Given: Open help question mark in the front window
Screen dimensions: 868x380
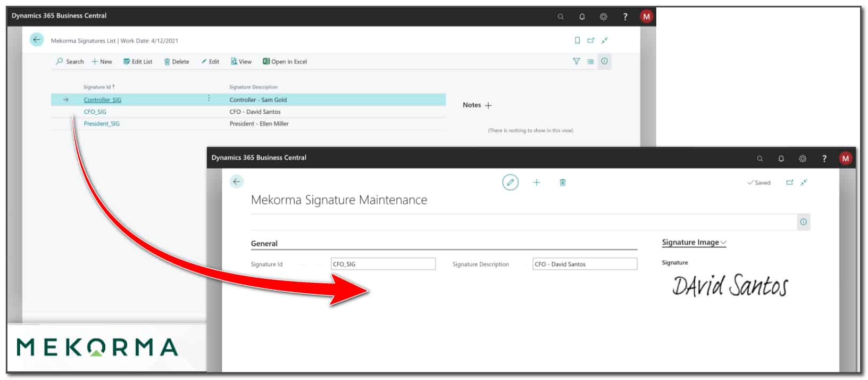Looking at the screenshot, I should click(x=824, y=159).
